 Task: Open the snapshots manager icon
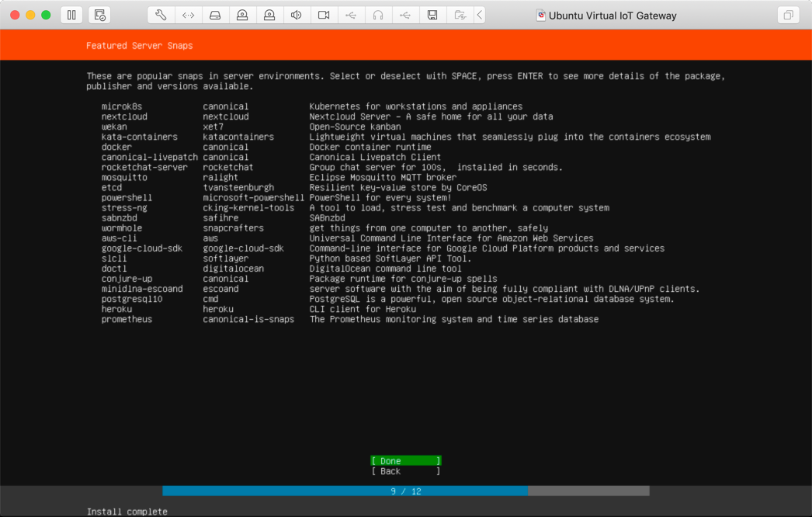(x=99, y=15)
